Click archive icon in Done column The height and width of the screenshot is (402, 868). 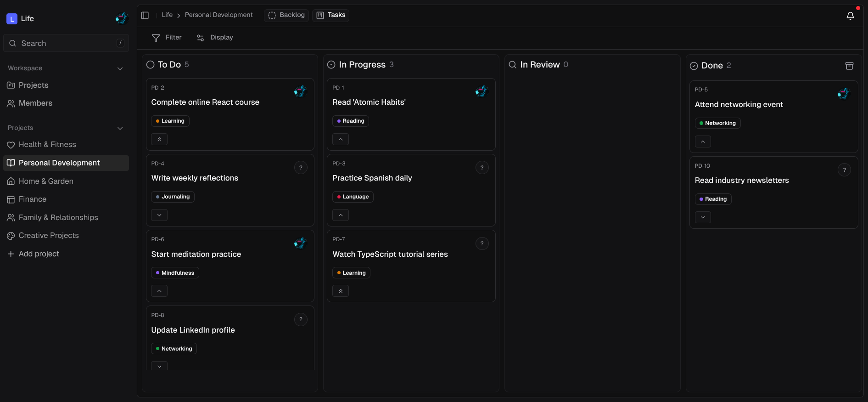(x=850, y=66)
